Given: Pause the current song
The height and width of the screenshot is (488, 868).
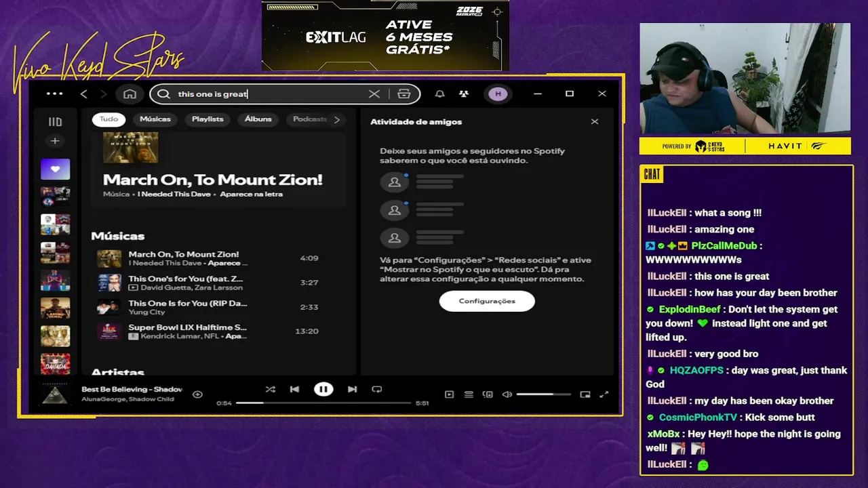Looking at the screenshot, I should (x=323, y=389).
